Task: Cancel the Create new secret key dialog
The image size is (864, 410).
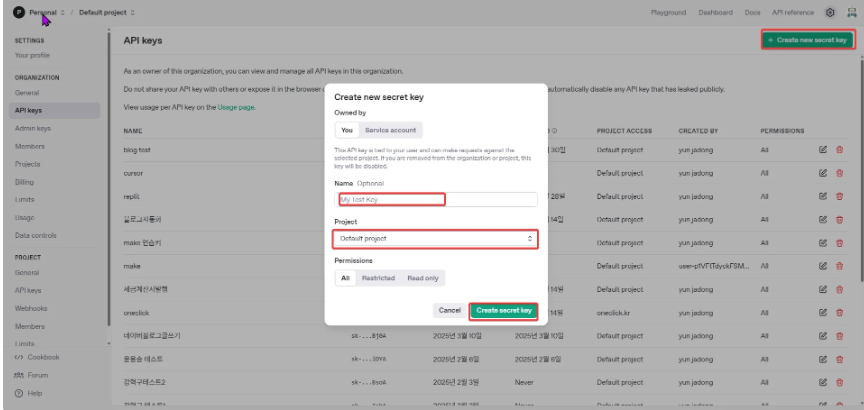Action: [450, 310]
